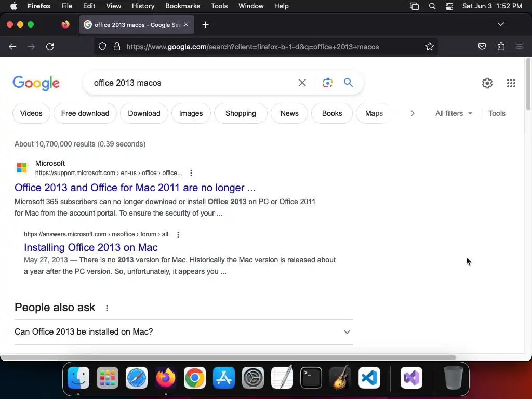Launch Visual Studio Code from the Dock
Screen dimensions: 532x399
point(369,378)
